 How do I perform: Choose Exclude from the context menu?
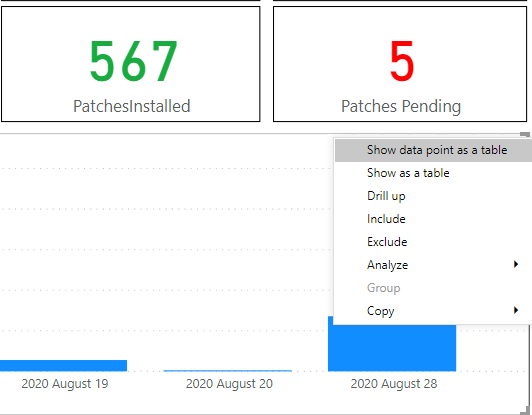coord(433,242)
